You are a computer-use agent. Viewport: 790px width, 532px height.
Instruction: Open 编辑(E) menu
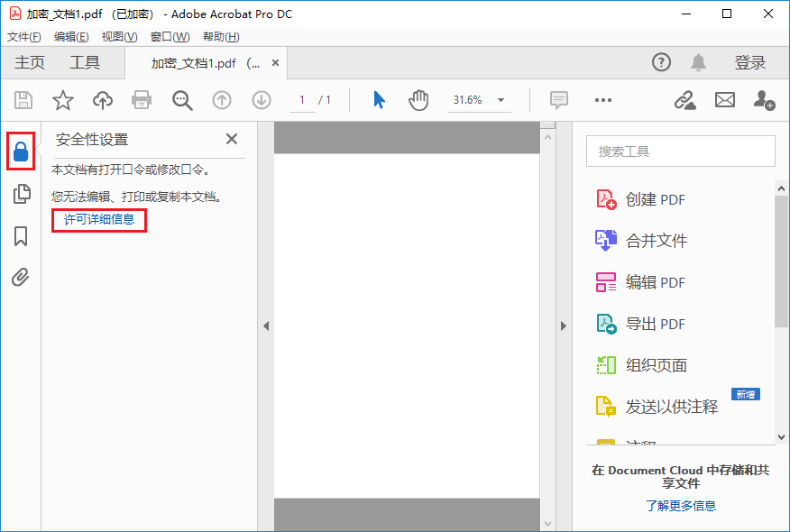[x=71, y=37]
